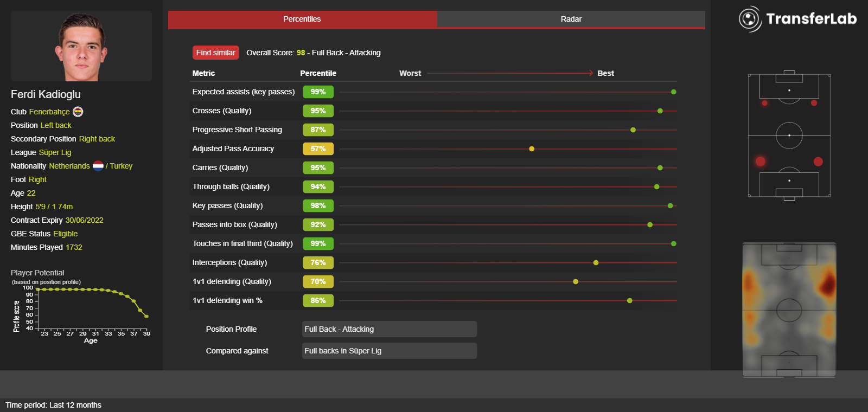Click the Find similar button
The width and height of the screenshot is (868, 412).
click(x=215, y=53)
